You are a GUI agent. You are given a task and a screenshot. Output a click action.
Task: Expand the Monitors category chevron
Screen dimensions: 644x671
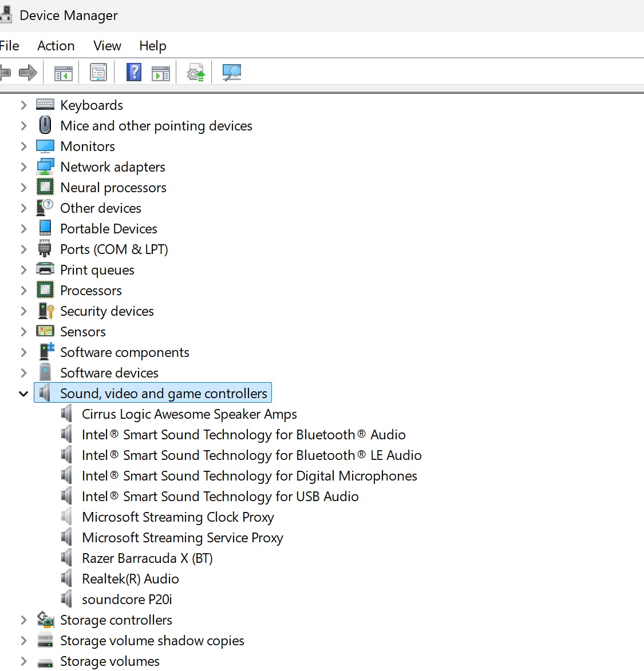(23, 146)
